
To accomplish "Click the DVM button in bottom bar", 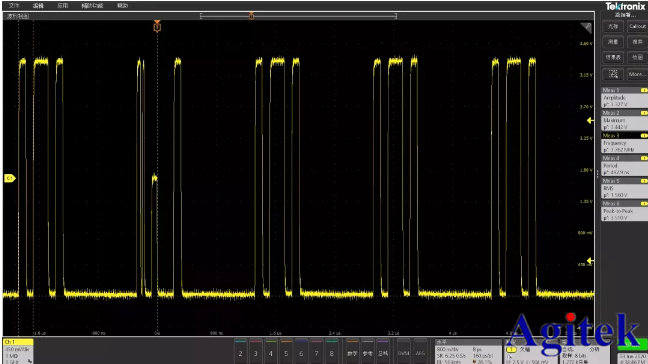I will (403, 352).
